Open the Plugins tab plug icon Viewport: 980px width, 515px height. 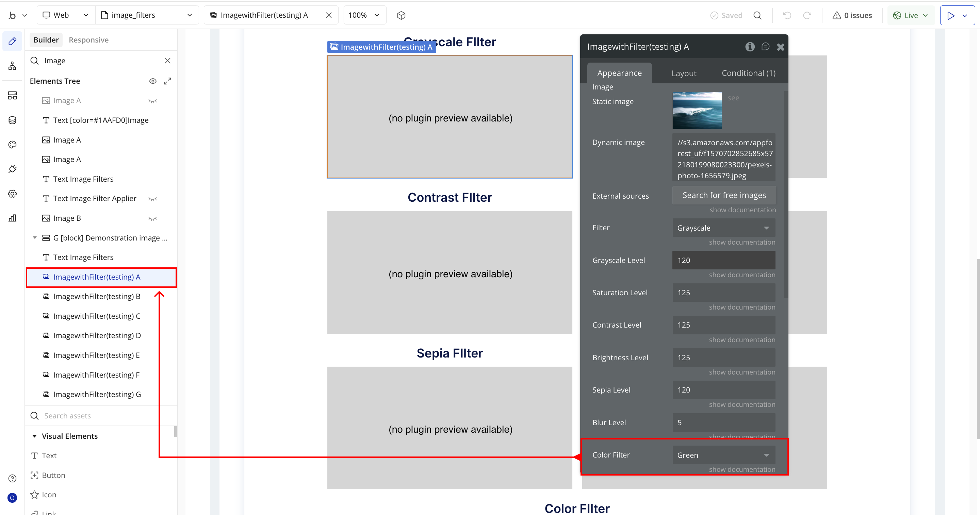[x=12, y=169]
